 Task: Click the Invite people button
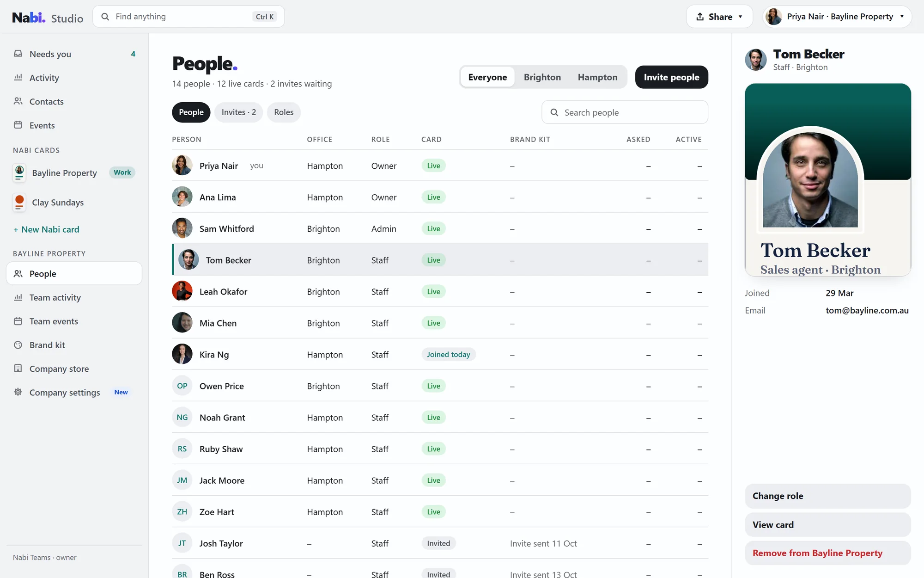671,77
